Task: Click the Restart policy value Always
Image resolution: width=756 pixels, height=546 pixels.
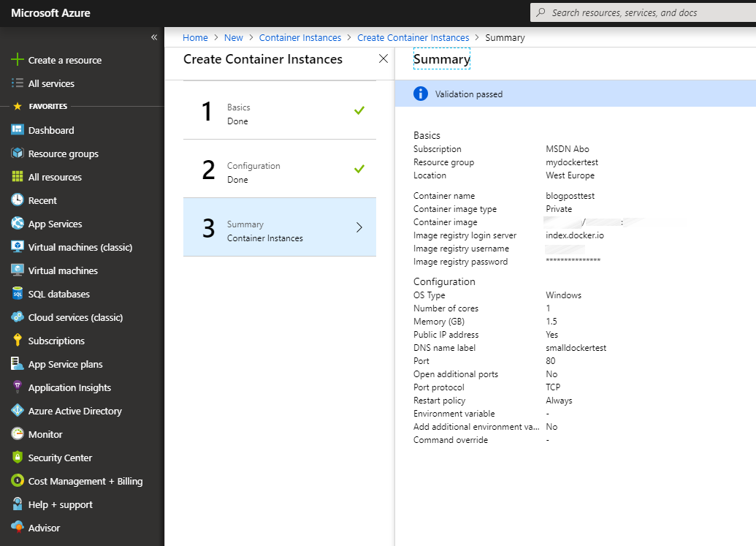Action: 559,401
